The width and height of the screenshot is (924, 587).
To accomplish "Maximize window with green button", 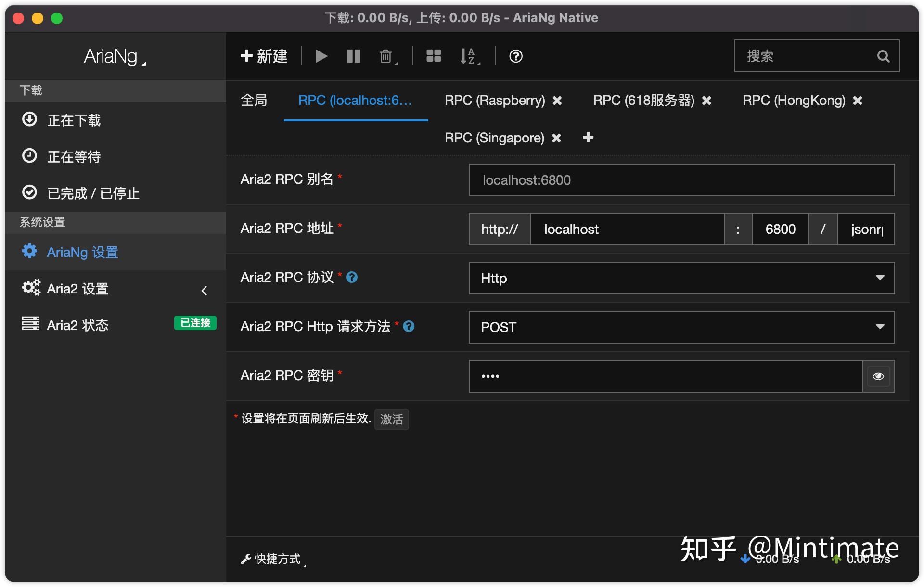I will click(57, 18).
